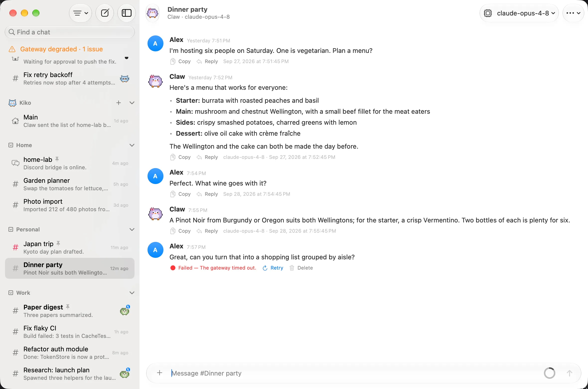Open the Photo import chat

(x=70, y=205)
